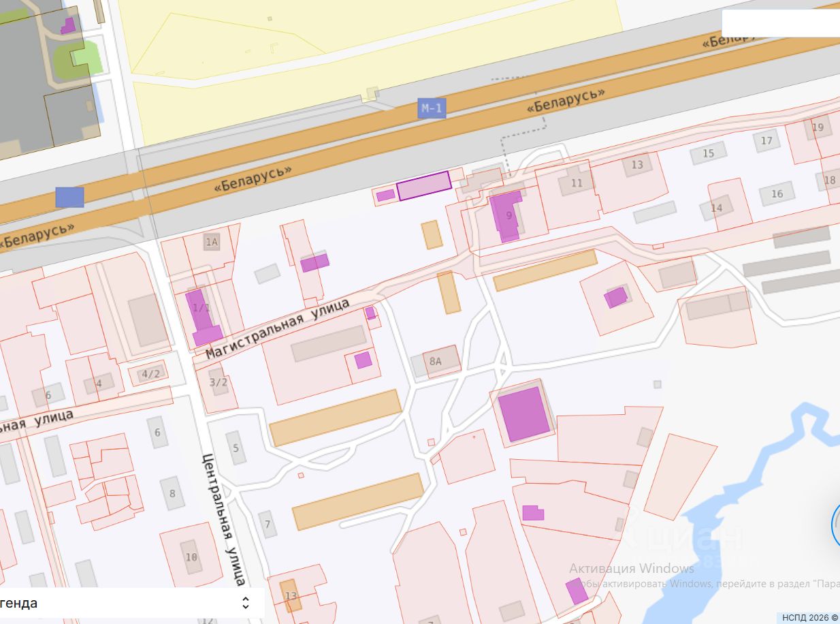This screenshot has width=840, height=624.
Task: Select building number 9 on map
Action: pyautogui.click(x=507, y=216)
